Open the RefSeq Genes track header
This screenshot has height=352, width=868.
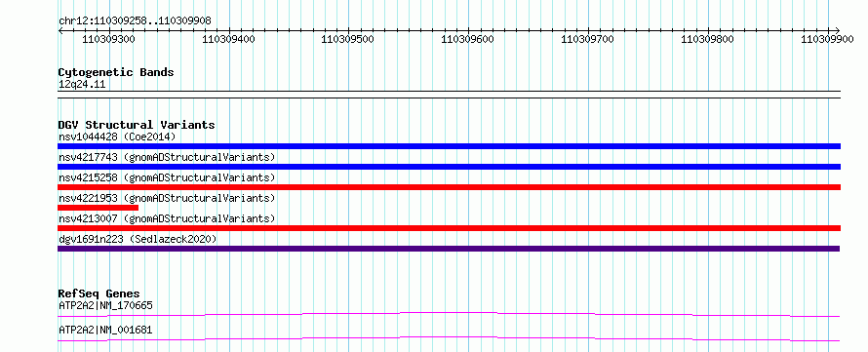(x=99, y=293)
